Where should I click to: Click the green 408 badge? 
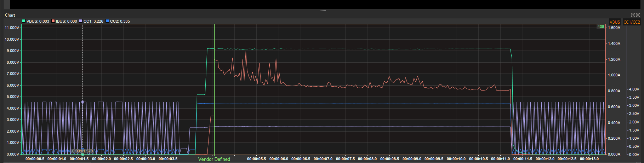point(600,27)
